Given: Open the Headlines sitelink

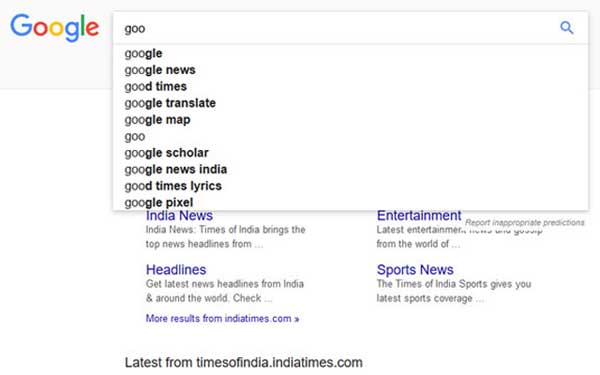Looking at the screenshot, I should pos(176,270).
